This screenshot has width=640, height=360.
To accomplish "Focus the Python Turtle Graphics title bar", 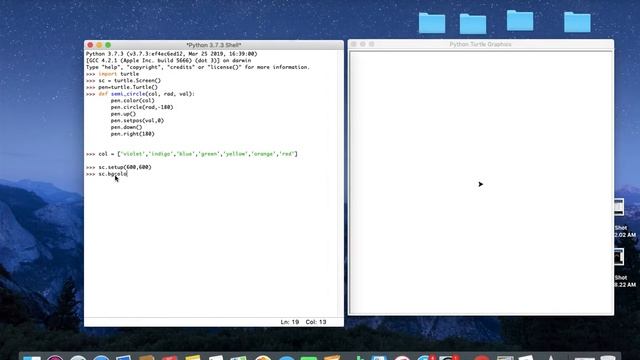I will (480, 44).
